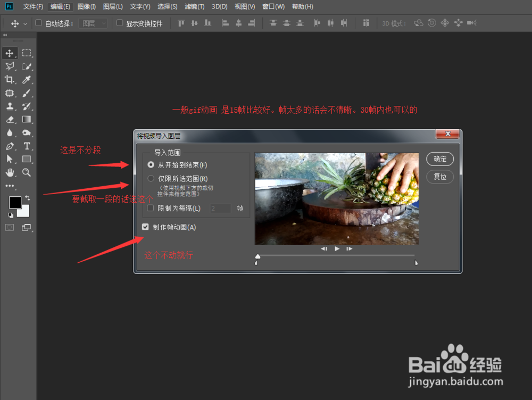The width and height of the screenshot is (532, 400).
Task: Click the 确定 button
Action: pyautogui.click(x=440, y=159)
